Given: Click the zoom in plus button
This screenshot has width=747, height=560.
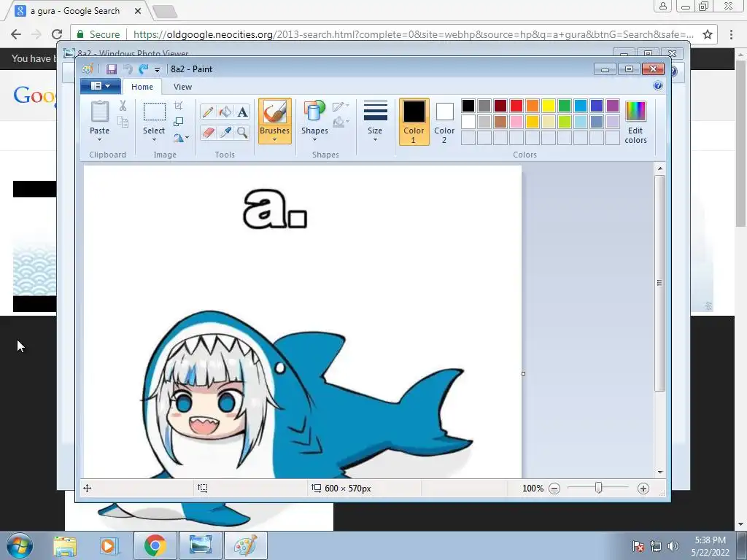Looking at the screenshot, I should click(x=643, y=489).
